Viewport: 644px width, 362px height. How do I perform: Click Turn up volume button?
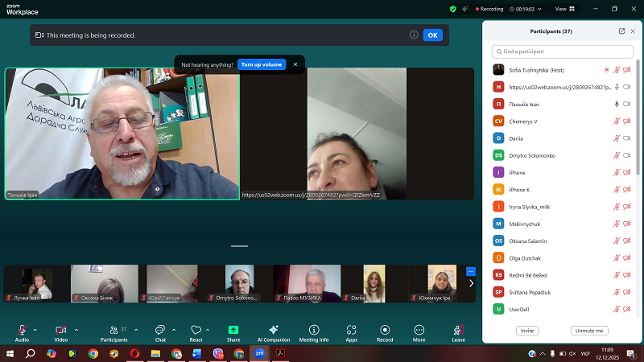(x=262, y=64)
